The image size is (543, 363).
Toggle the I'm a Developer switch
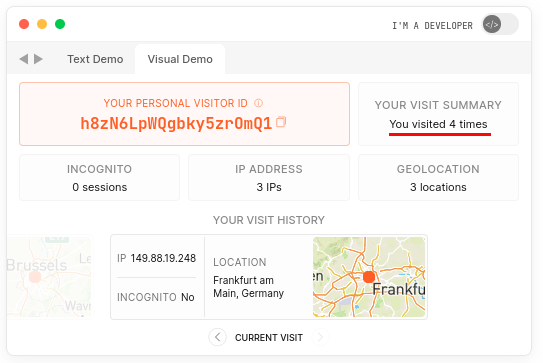[500, 25]
